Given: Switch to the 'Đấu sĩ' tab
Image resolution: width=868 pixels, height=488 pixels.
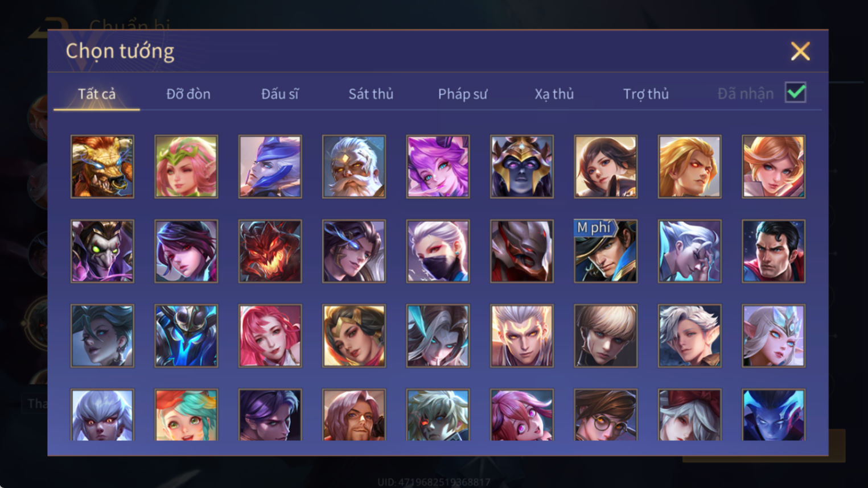Looking at the screenshot, I should 279,94.
